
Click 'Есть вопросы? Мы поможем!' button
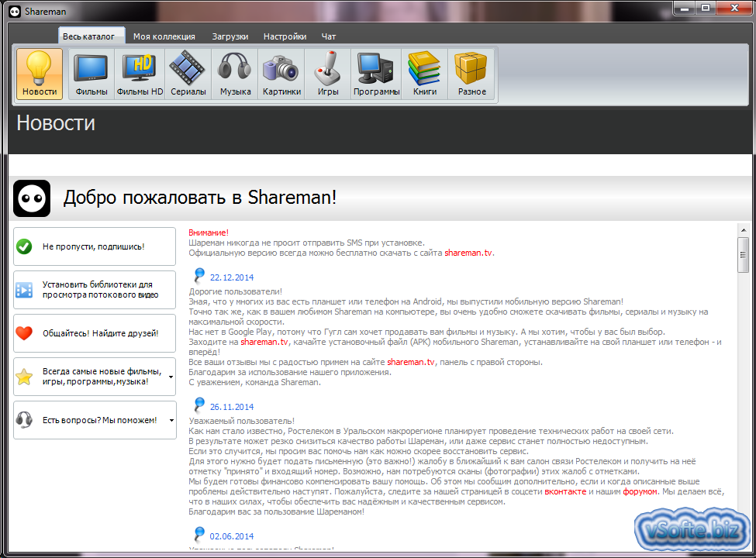(x=95, y=420)
